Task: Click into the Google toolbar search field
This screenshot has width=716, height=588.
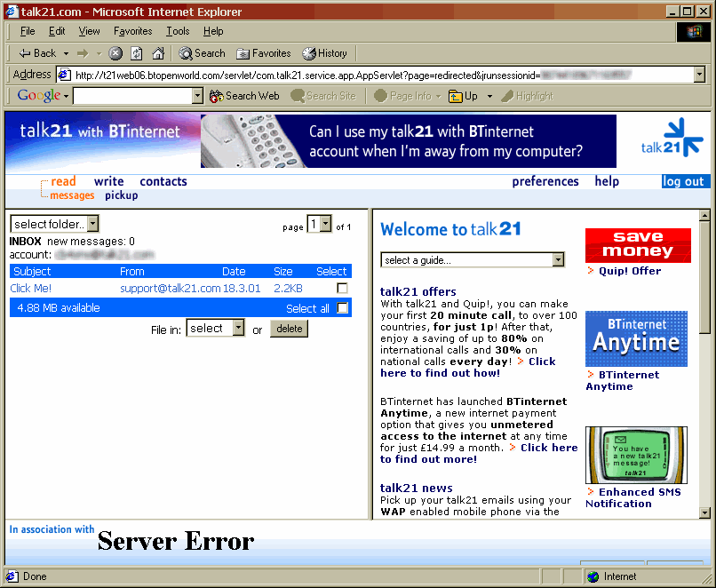Action: pos(133,96)
